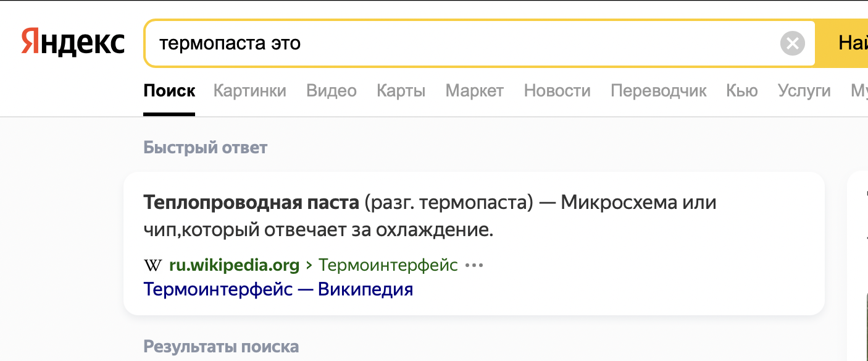Go to the Карты tab
Image resolution: width=868 pixels, height=361 pixels.
tap(401, 91)
